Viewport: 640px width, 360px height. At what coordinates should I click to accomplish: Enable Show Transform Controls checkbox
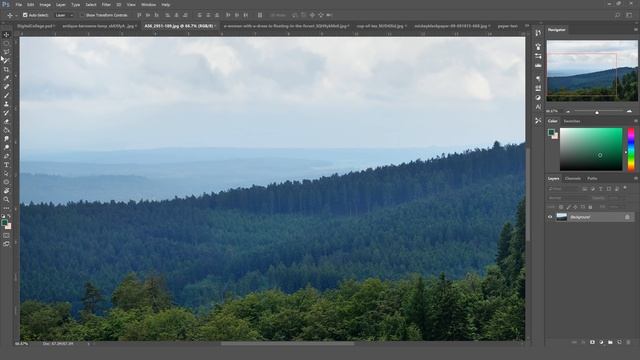click(x=82, y=15)
